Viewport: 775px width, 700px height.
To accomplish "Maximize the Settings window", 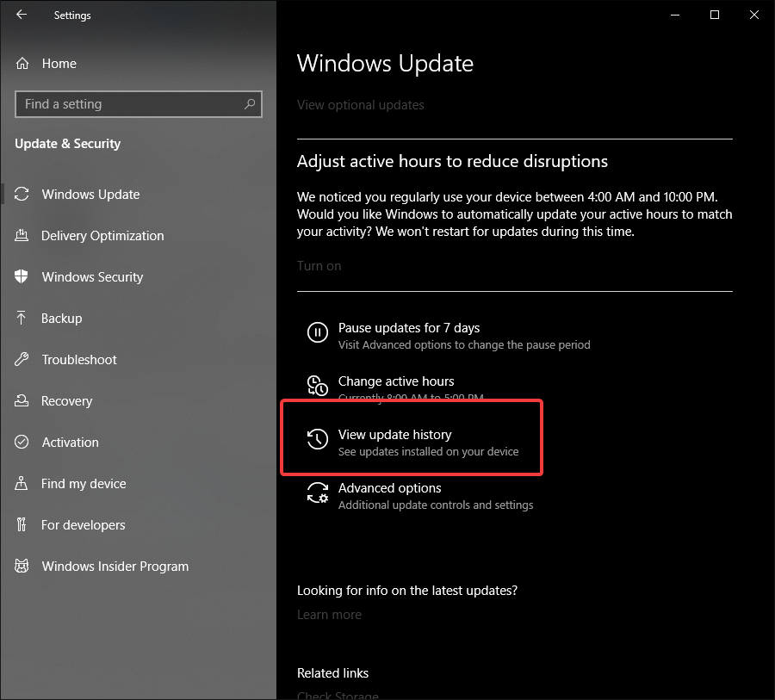I will [x=714, y=15].
